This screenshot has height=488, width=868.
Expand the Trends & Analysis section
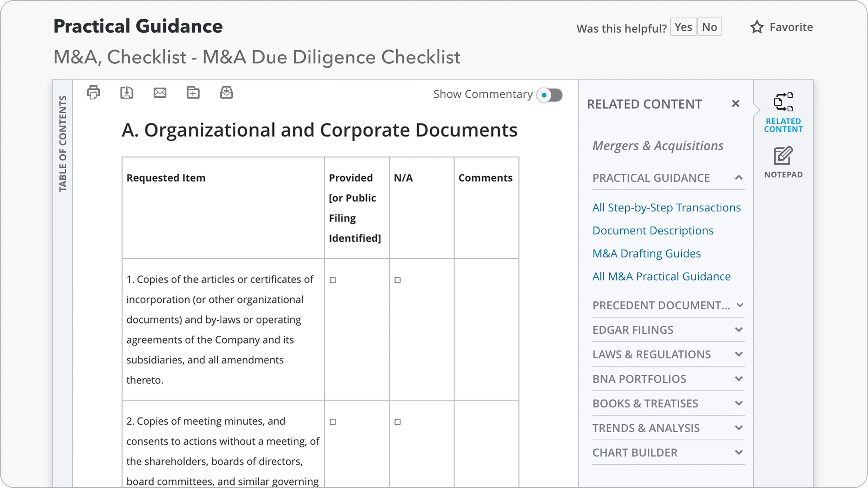739,428
